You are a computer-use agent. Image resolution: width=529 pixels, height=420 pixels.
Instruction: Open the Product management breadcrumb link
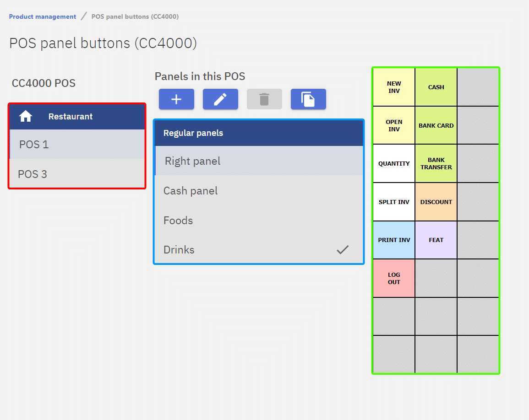43,16
